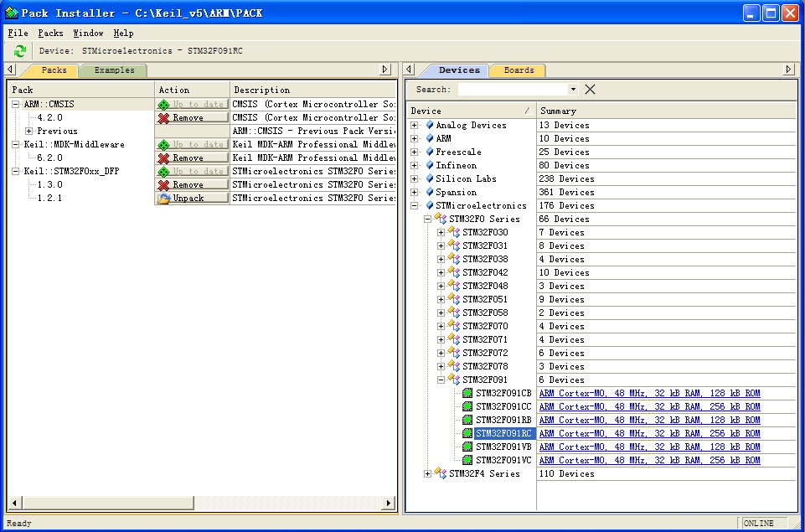Image resolution: width=805 pixels, height=532 pixels.
Task: Click the Analog Devices vendor diamond icon
Action: [430, 125]
